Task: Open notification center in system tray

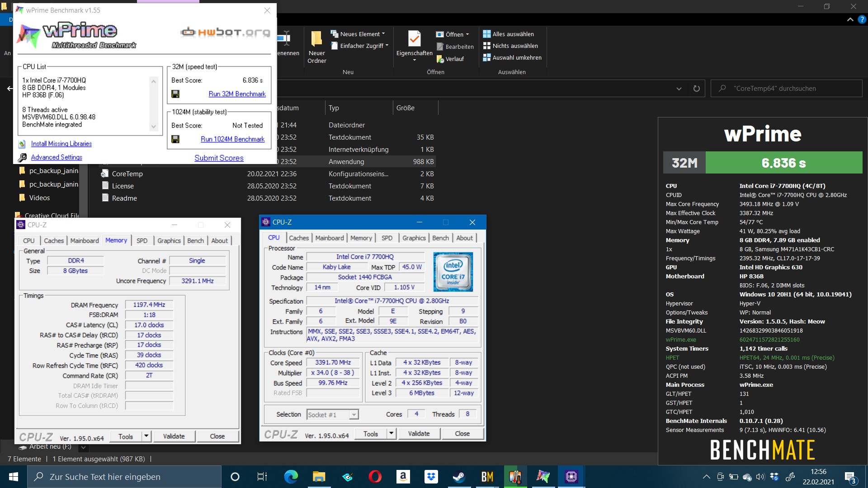Action: coord(850,477)
